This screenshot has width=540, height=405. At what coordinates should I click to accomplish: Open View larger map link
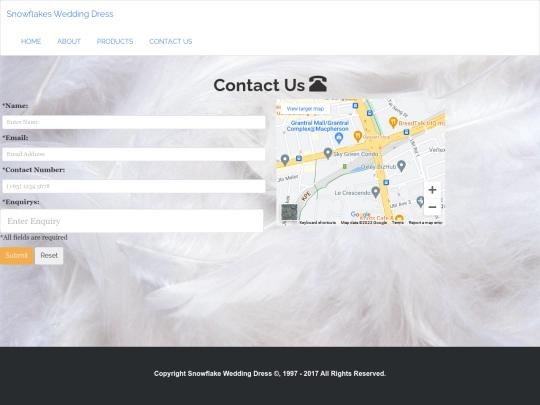[305, 109]
